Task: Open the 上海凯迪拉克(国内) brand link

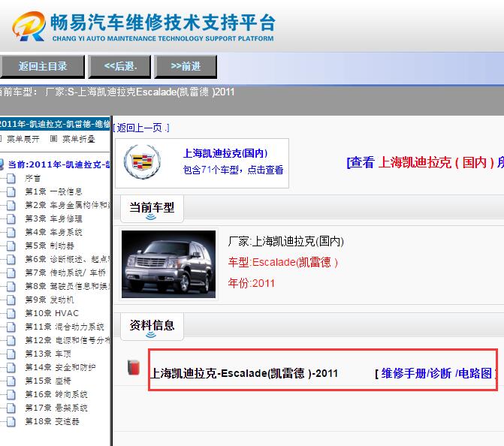Action: click(225, 153)
